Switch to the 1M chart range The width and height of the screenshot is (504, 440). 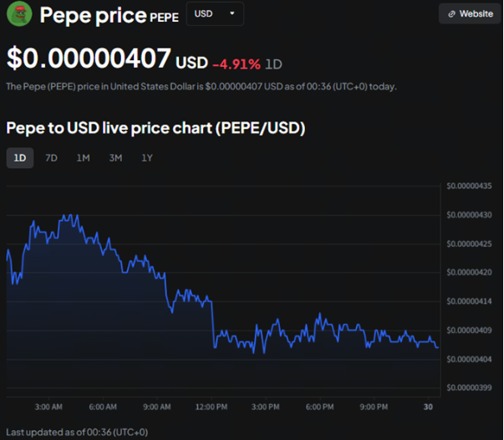[83, 158]
